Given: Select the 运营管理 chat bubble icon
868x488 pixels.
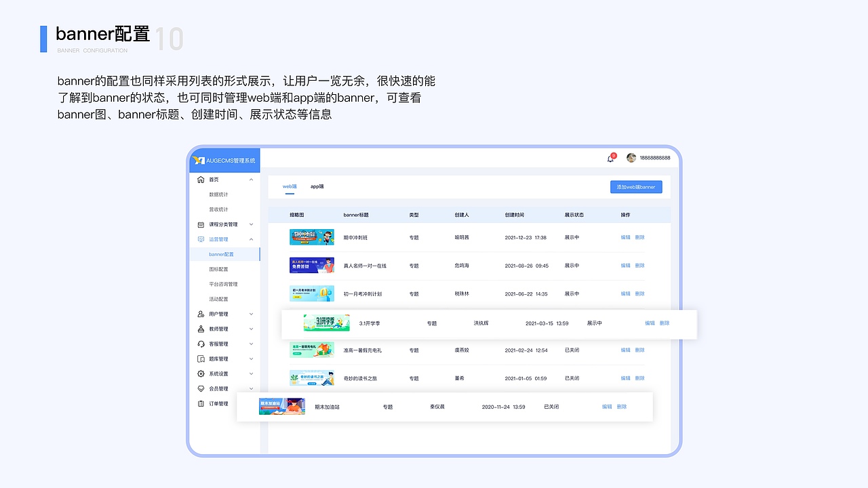Looking at the screenshot, I should pos(199,239).
